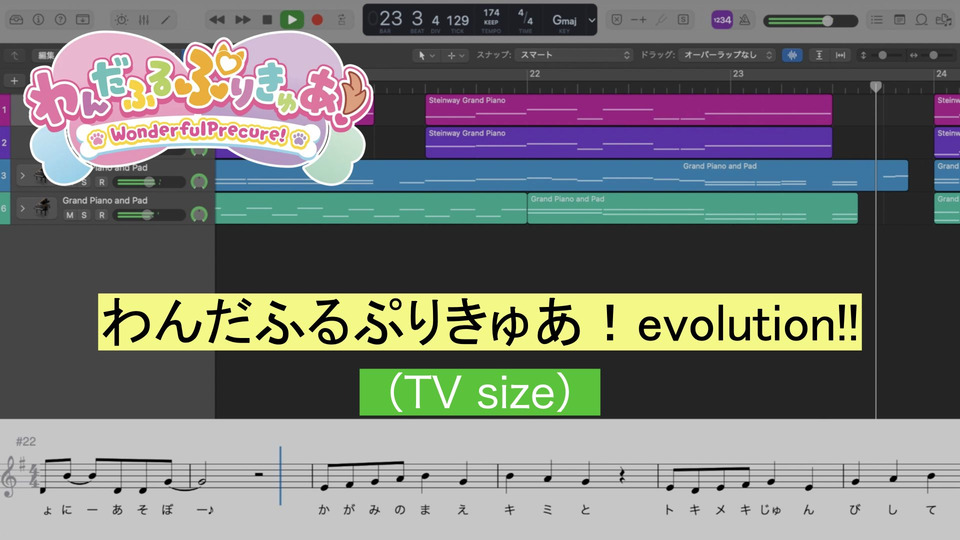Expand track 3 disclosure chevron
This screenshot has width=960, height=540.
tap(23, 176)
